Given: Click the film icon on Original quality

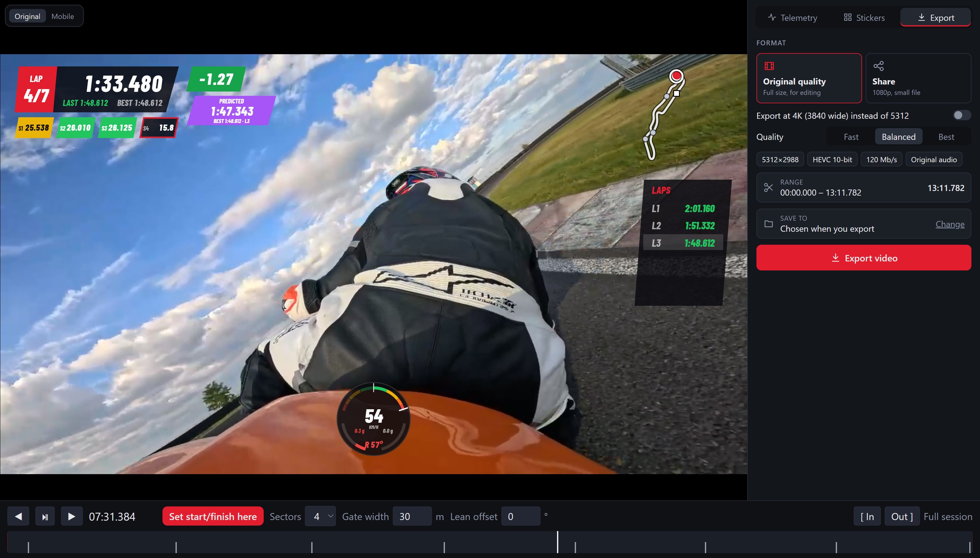Looking at the screenshot, I should (x=769, y=66).
